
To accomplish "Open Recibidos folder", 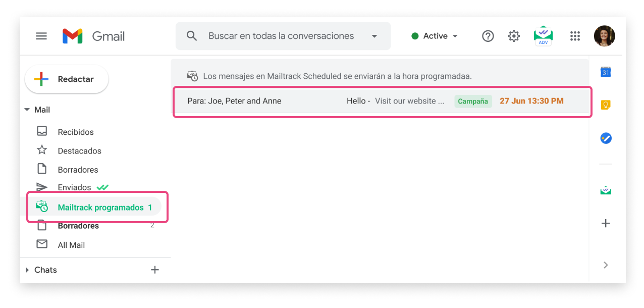I will [x=76, y=132].
